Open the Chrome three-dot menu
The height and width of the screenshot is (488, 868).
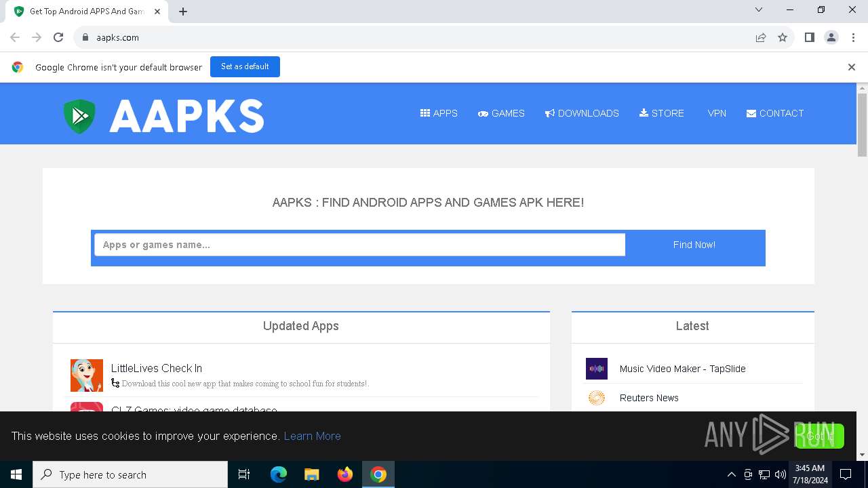[x=853, y=37]
